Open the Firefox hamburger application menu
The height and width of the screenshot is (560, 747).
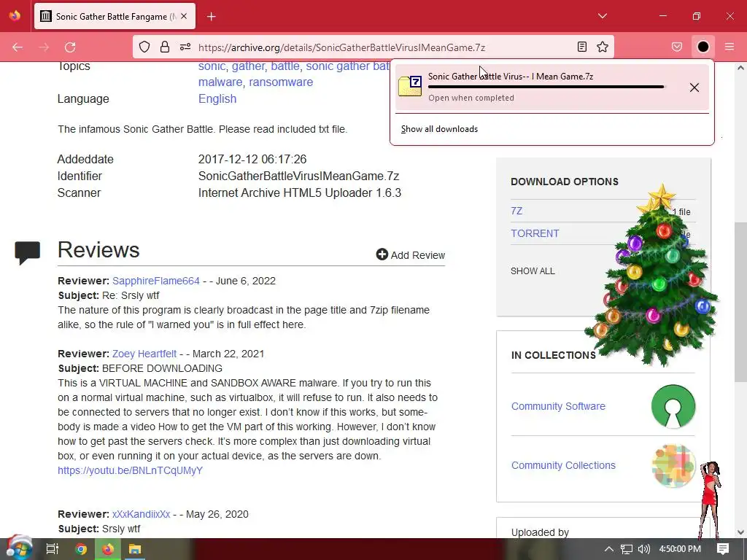pos(729,47)
